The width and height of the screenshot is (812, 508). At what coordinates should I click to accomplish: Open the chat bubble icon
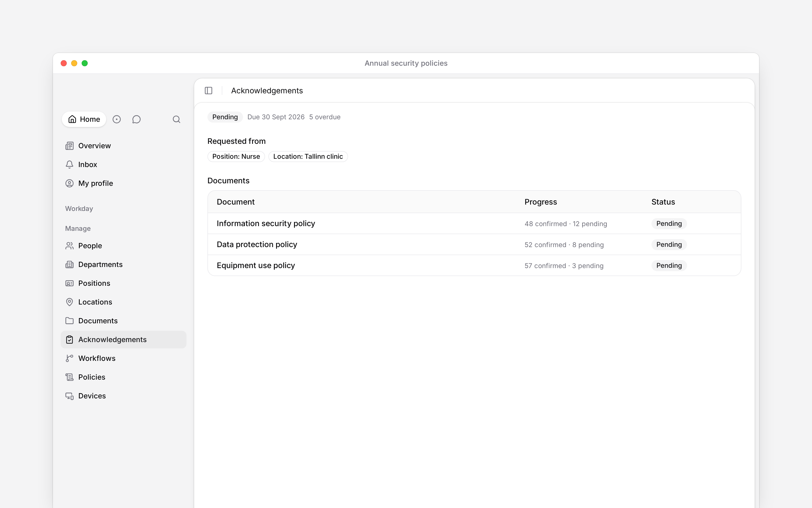pyautogui.click(x=136, y=119)
